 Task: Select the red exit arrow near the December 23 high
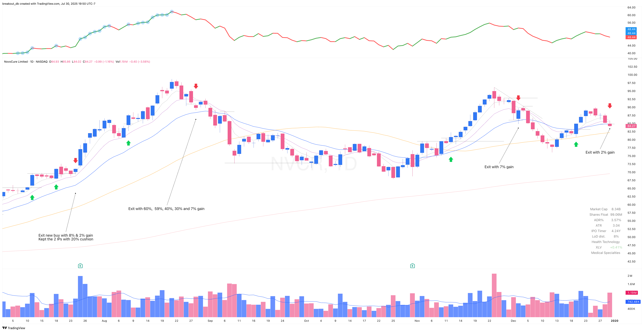coord(610,106)
